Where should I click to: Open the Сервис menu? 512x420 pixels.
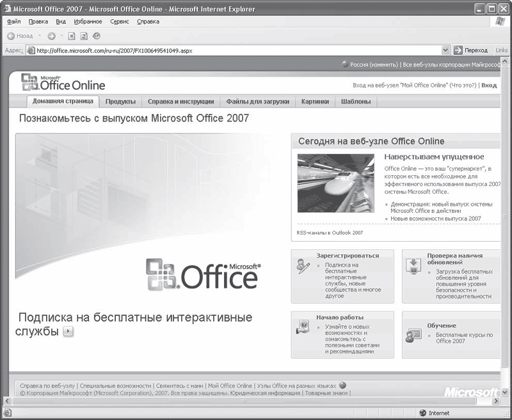click(x=119, y=21)
